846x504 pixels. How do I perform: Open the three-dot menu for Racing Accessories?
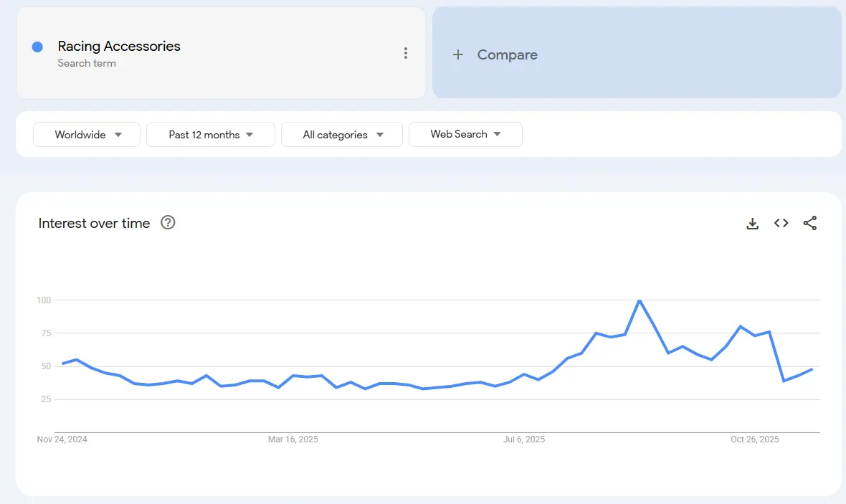(x=406, y=53)
